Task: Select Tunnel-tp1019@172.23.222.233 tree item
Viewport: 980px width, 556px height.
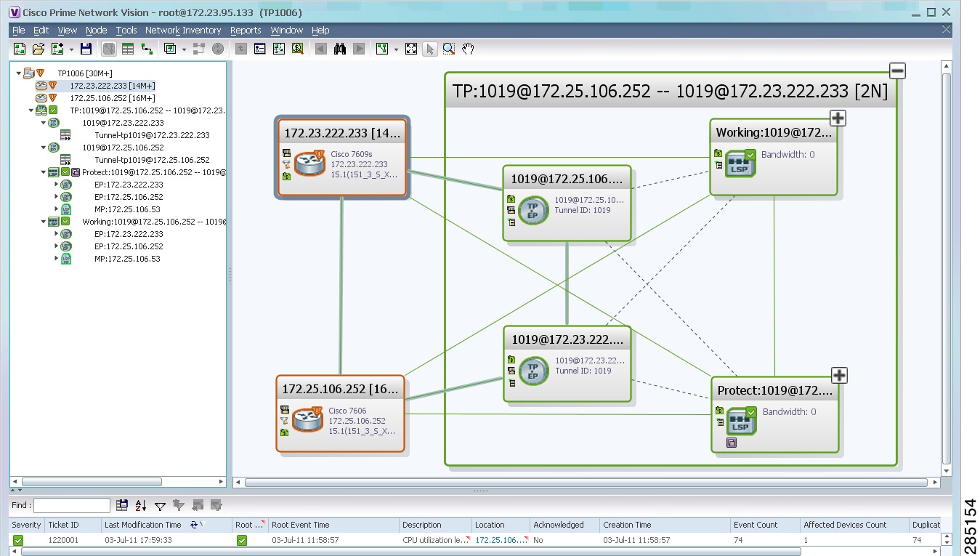Action: point(152,135)
